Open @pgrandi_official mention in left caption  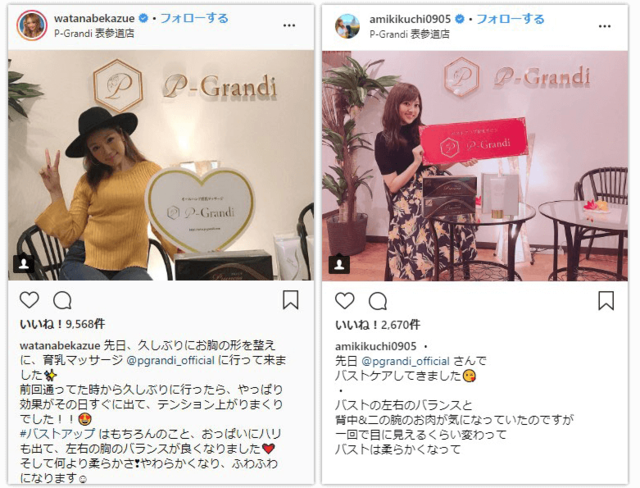point(171,361)
